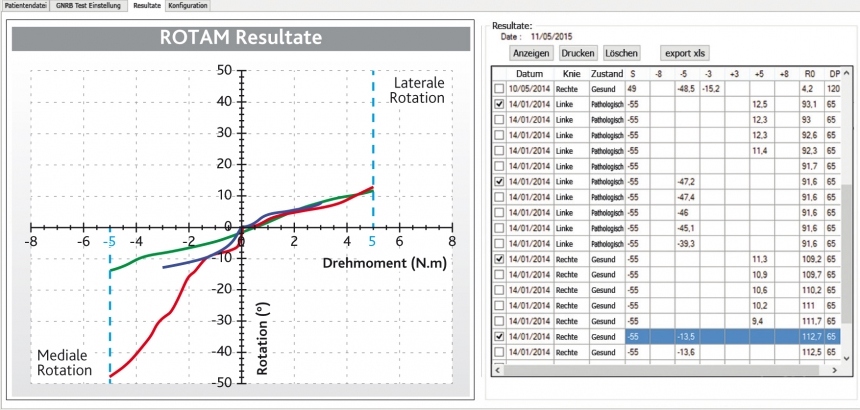Tick the checkbox of the 111,7 row
This screenshot has width=860, height=410.
pos(499,321)
